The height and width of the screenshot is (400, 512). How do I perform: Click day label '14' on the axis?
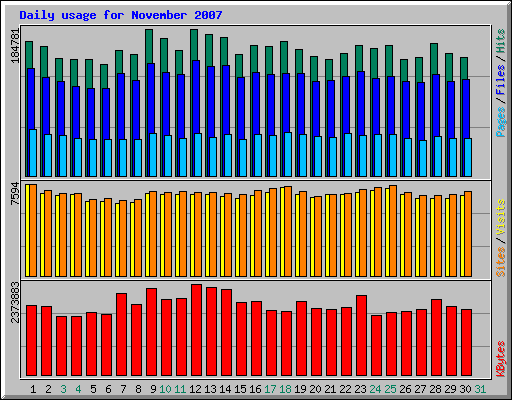tap(225, 389)
